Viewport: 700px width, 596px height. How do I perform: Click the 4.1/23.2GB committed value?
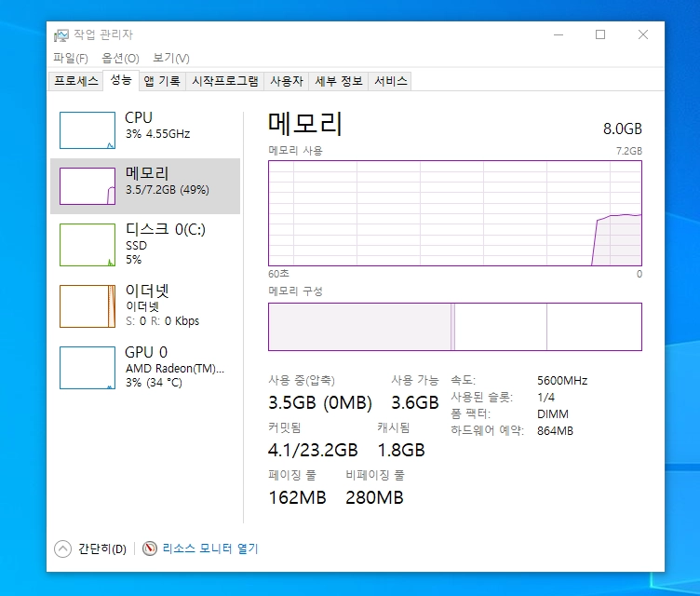tap(313, 450)
